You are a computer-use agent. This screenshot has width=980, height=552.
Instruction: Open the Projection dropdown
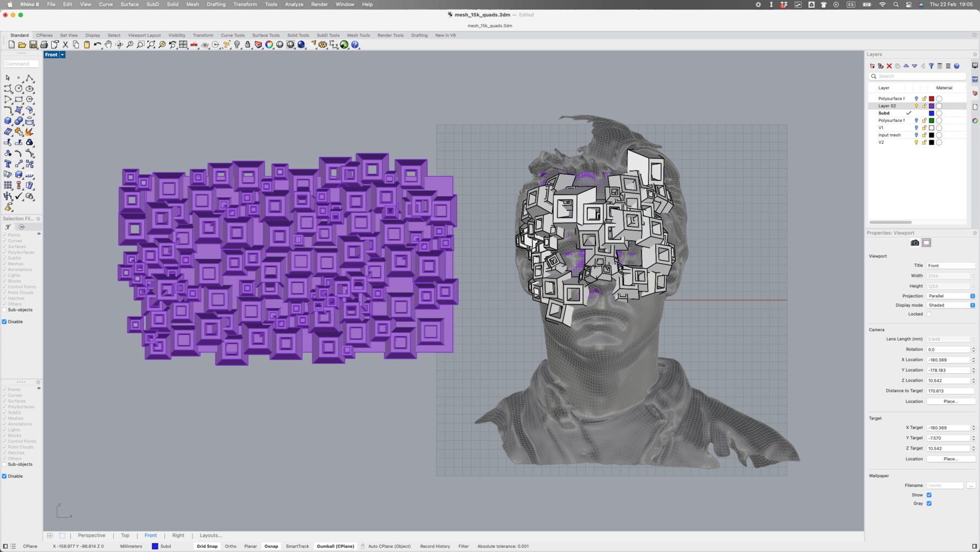951,296
